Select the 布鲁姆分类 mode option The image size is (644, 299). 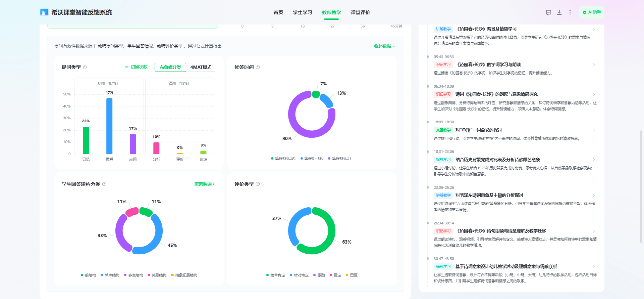click(170, 67)
